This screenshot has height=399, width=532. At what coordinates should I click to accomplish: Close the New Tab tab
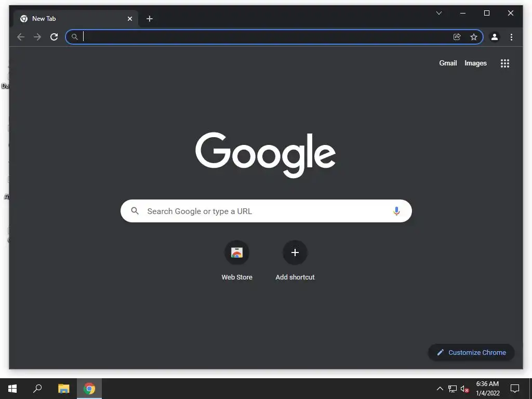click(129, 19)
